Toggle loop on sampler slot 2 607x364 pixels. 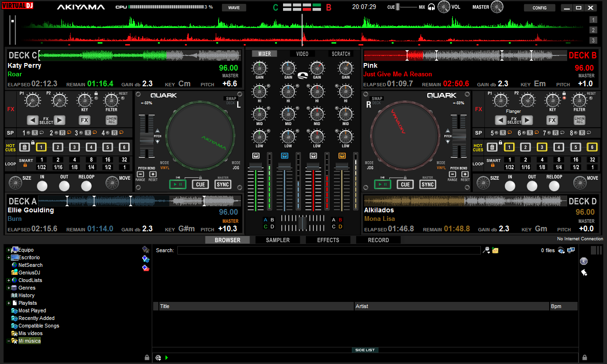[x=69, y=133]
